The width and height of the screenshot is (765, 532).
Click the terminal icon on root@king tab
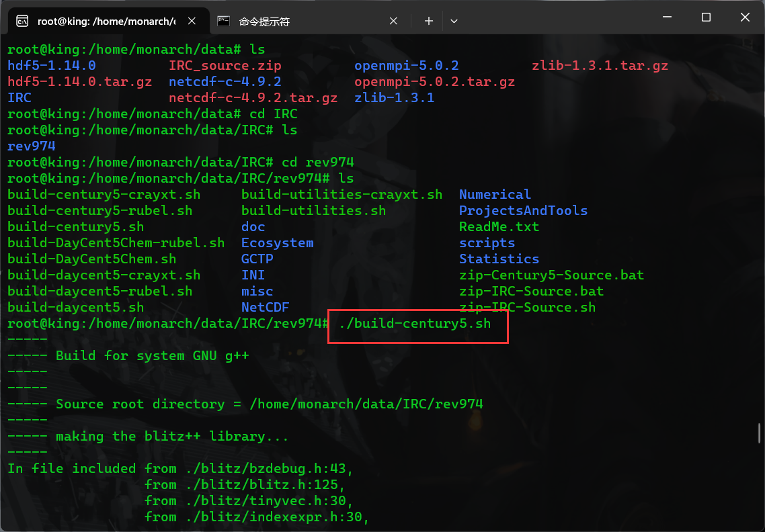coord(22,21)
